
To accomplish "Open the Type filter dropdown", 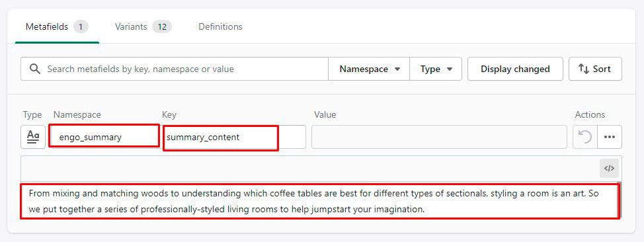I will click(436, 69).
